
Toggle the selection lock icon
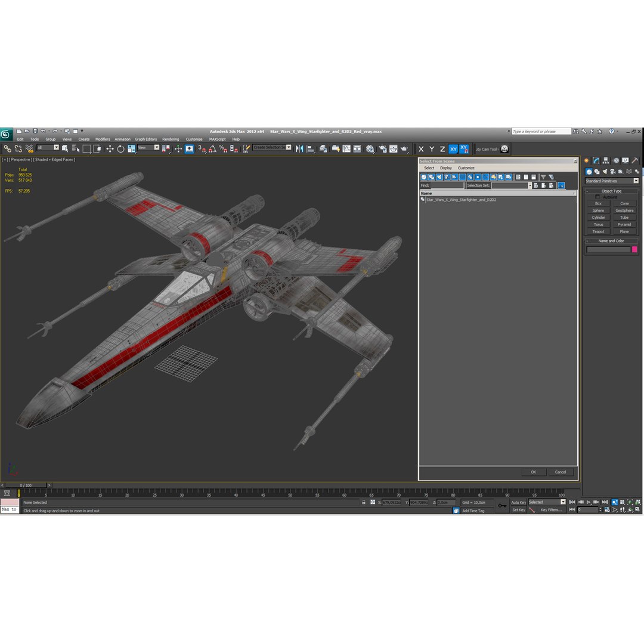(364, 502)
